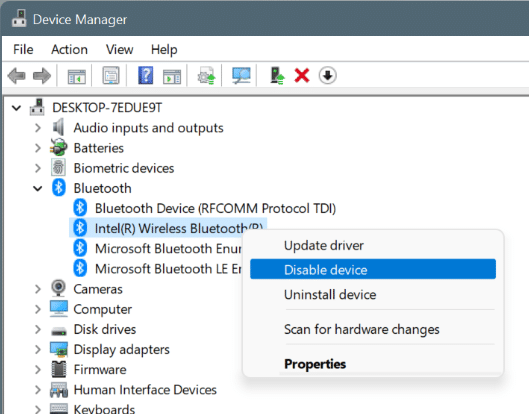The width and height of the screenshot is (529, 414).
Task: Click the DESKTOP-7EDUE9T computer icon
Action: point(37,107)
